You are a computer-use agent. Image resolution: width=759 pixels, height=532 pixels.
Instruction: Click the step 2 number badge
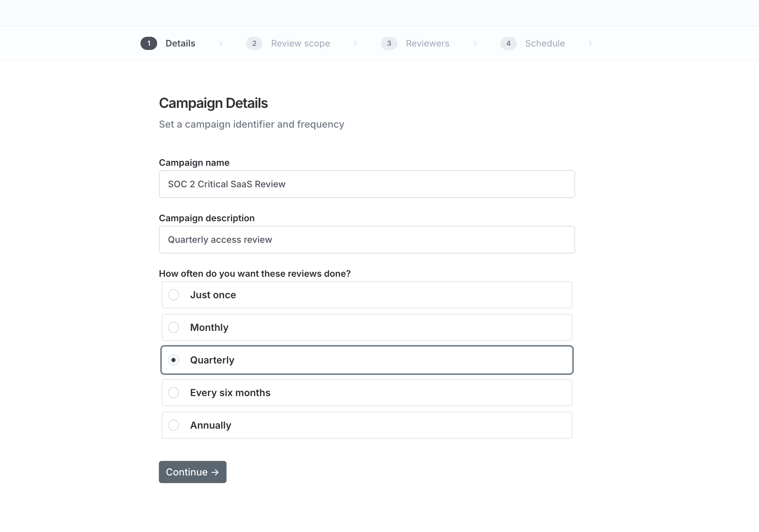click(x=254, y=43)
